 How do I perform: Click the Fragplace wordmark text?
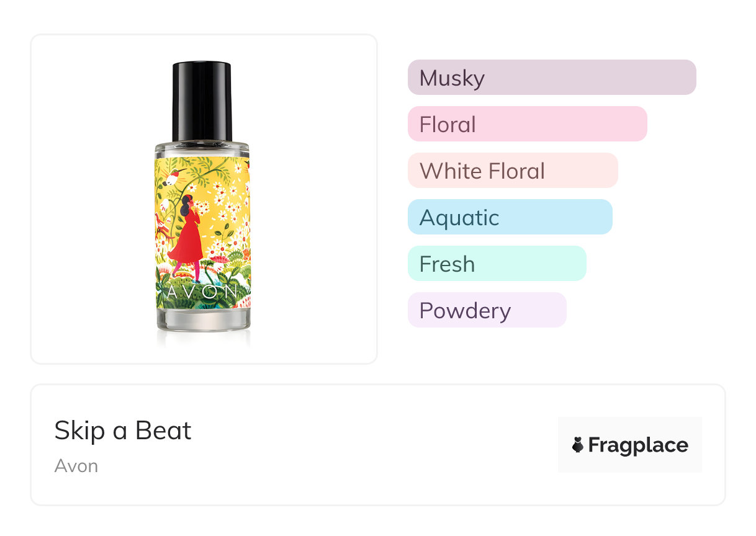(x=638, y=445)
